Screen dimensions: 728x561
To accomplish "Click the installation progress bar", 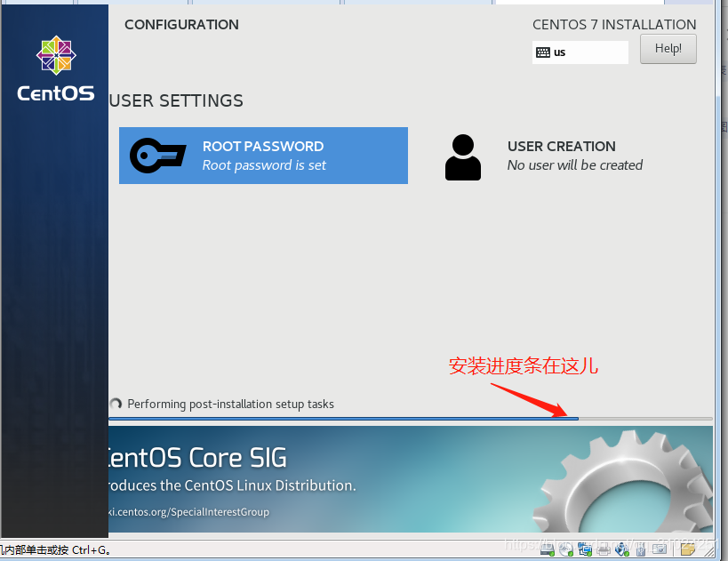I will pos(411,419).
